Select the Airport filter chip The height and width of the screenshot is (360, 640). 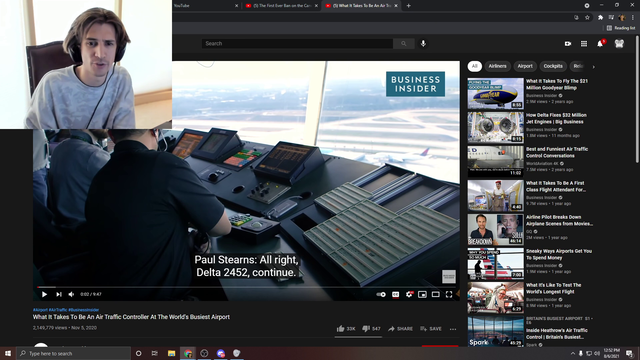(525, 66)
